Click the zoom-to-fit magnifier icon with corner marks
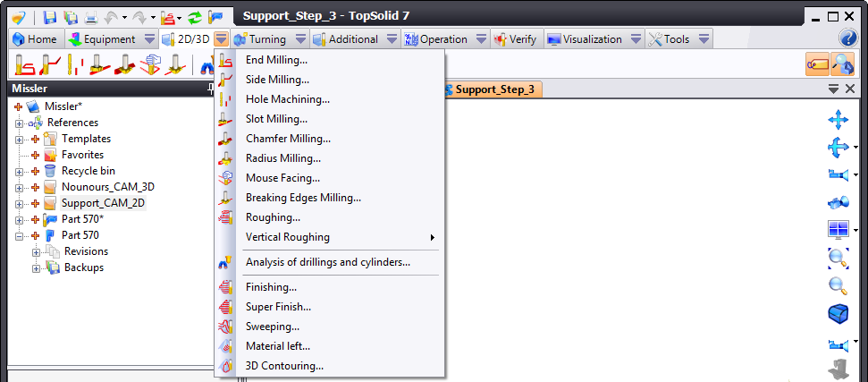Screen dimensions: 868x382 (x=838, y=259)
